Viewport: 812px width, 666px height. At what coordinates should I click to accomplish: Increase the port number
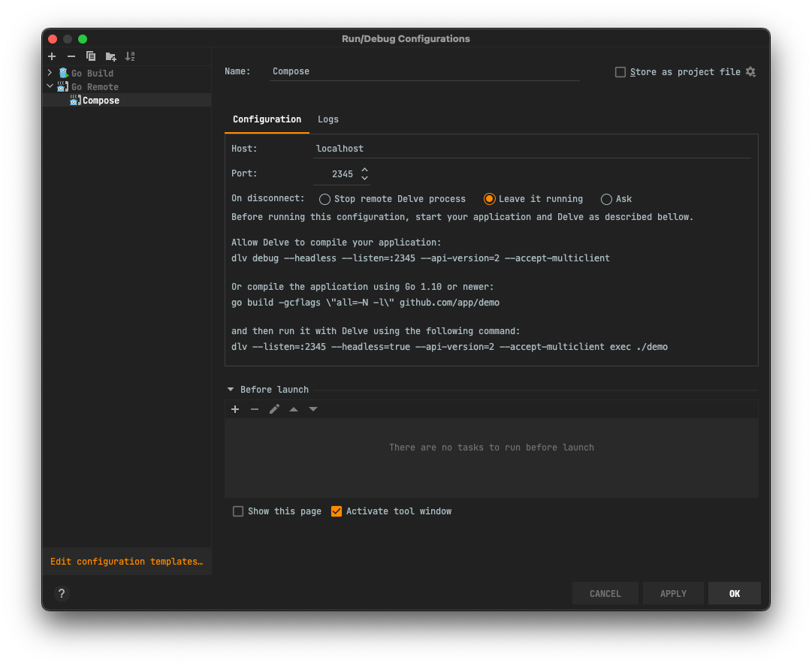tap(364, 170)
